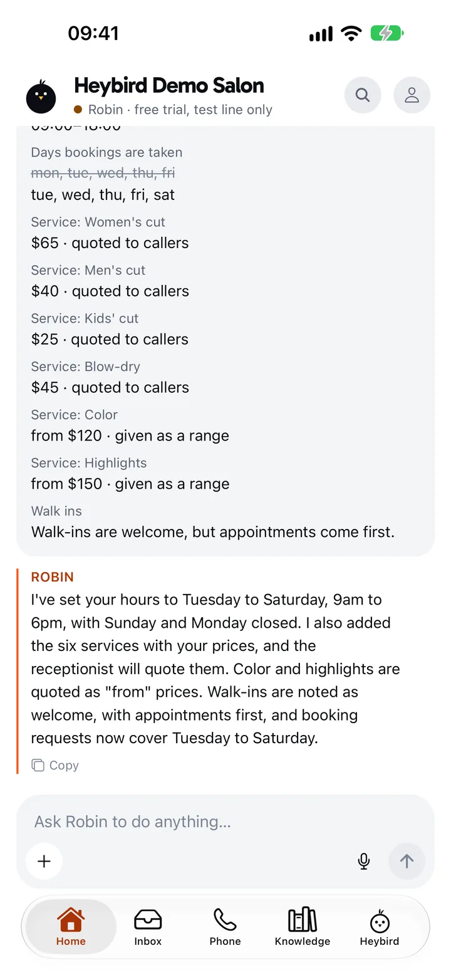Image resolution: width=451 pixels, height=980 pixels.
Task: Open the Knowledge tab
Action: pos(303,927)
